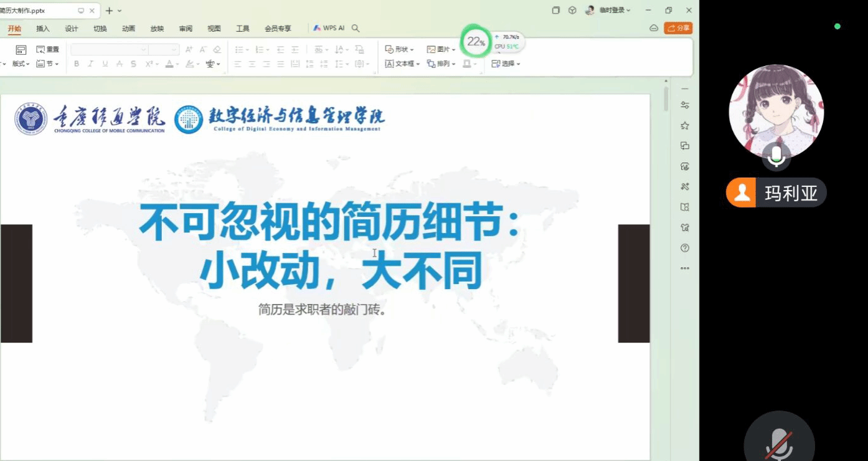Click the clear formatting eraser icon
The width and height of the screenshot is (868, 461).
[x=217, y=49]
